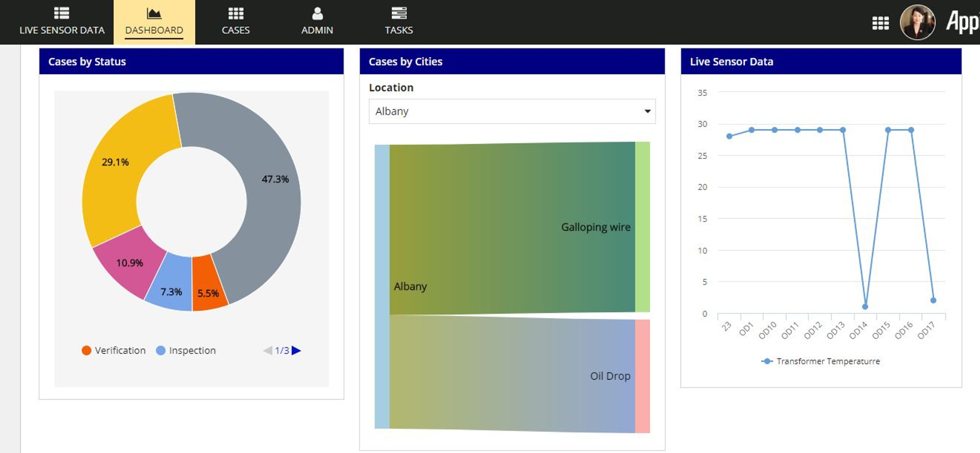
Task: Click the green Galloping wire node bar
Action: [643, 227]
